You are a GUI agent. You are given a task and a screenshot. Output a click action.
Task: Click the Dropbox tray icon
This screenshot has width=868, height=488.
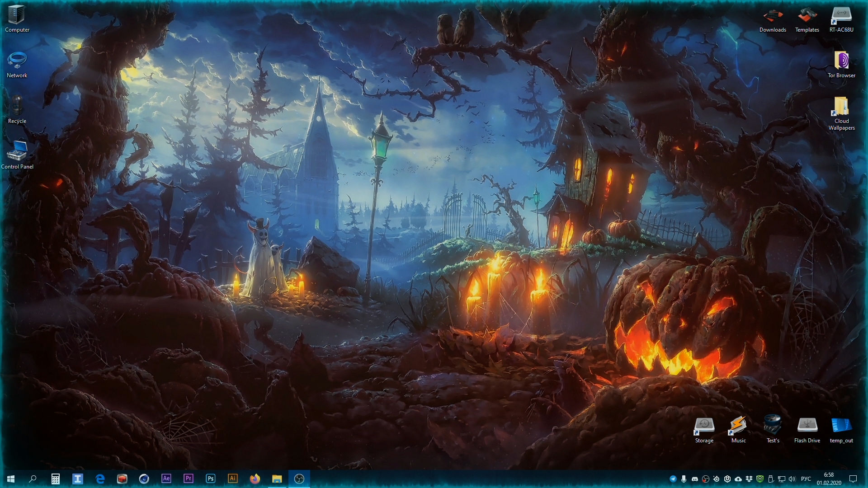(x=749, y=479)
